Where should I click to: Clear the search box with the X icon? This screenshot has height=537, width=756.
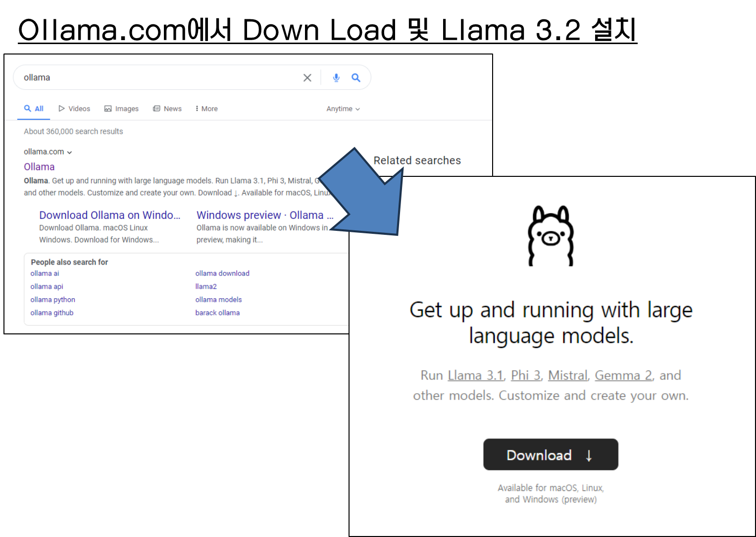pyautogui.click(x=307, y=78)
